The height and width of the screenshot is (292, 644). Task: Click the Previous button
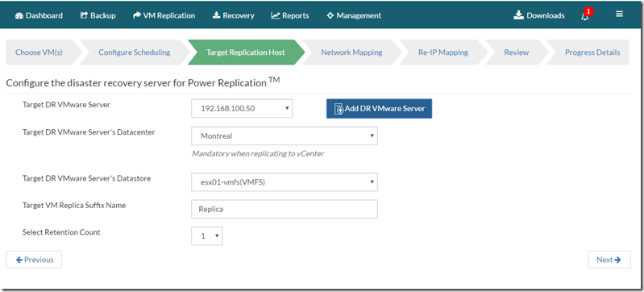click(34, 260)
